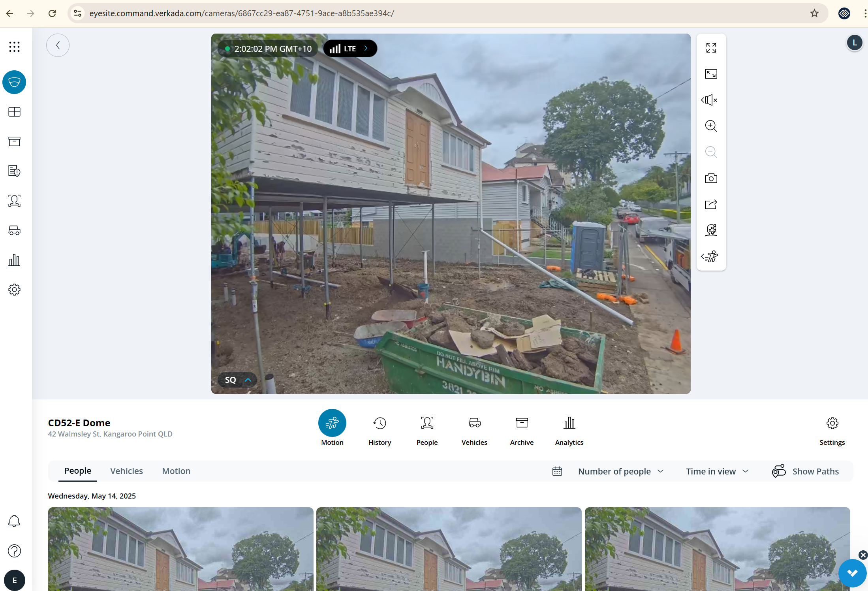This screenshot has height=591, width=868.
Task: Open the Time in view dropdown
Action: pos(717,471)
